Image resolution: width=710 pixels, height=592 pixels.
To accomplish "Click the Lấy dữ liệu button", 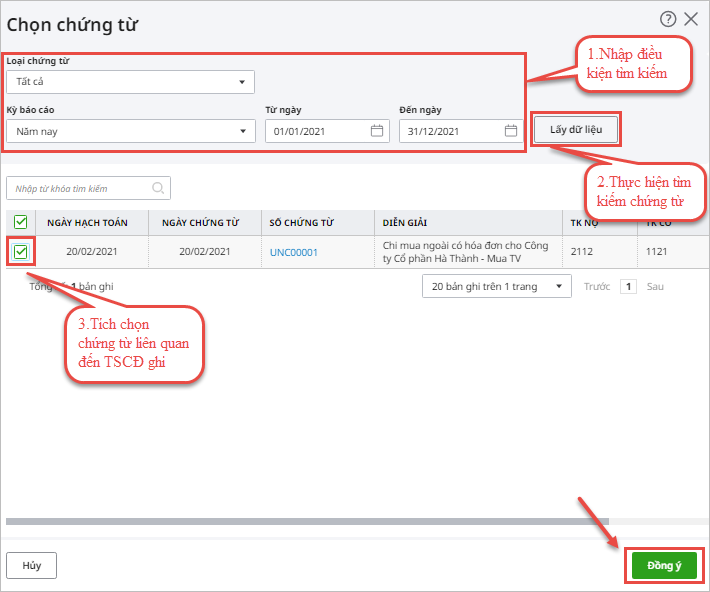I will click(x=576, y=130).
